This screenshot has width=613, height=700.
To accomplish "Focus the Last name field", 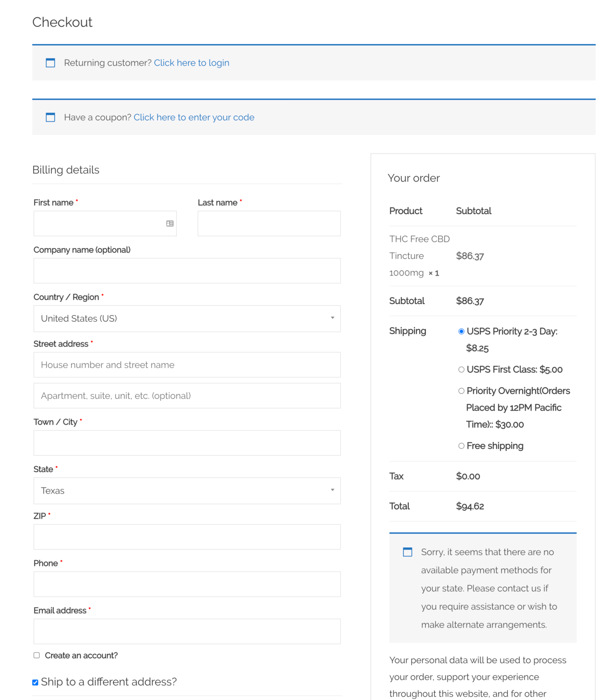I will [269, 223].
